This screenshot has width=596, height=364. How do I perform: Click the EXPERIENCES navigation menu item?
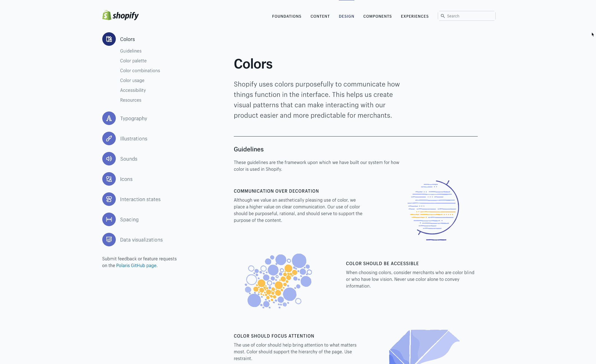pyautogui.click(x=415, y=16)
